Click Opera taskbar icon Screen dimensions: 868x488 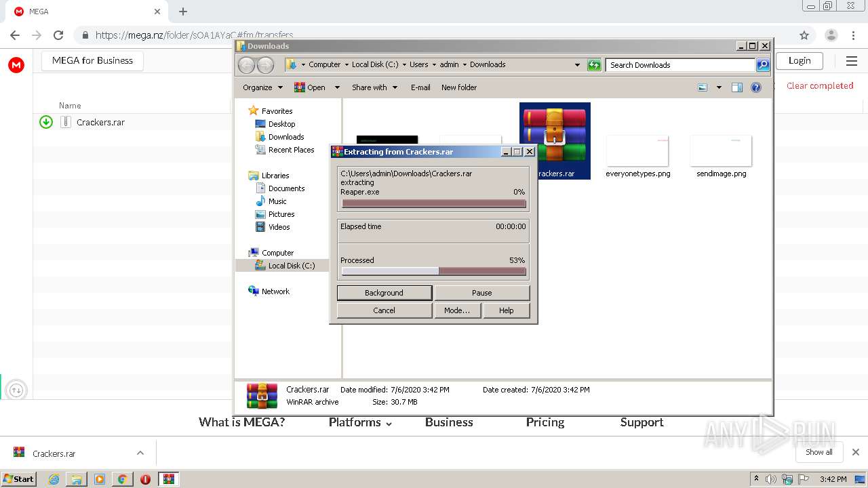coord(145,479)
